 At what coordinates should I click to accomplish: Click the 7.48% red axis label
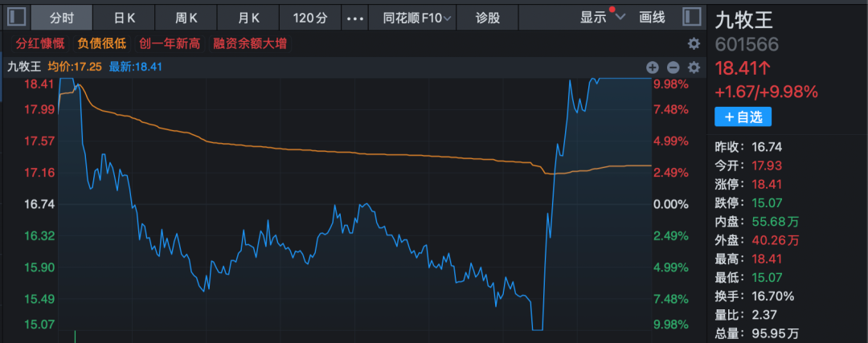pos(671,109)
